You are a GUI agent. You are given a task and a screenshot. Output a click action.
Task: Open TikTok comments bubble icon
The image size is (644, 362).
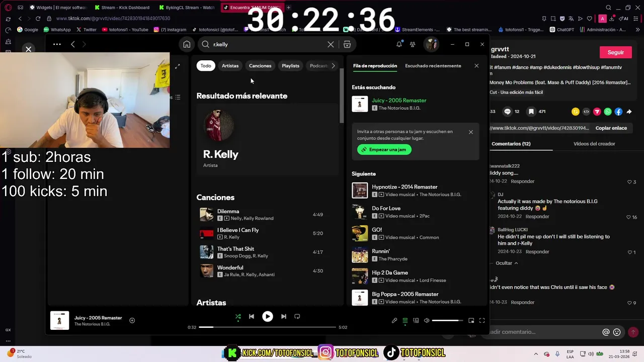pos(507,112)
